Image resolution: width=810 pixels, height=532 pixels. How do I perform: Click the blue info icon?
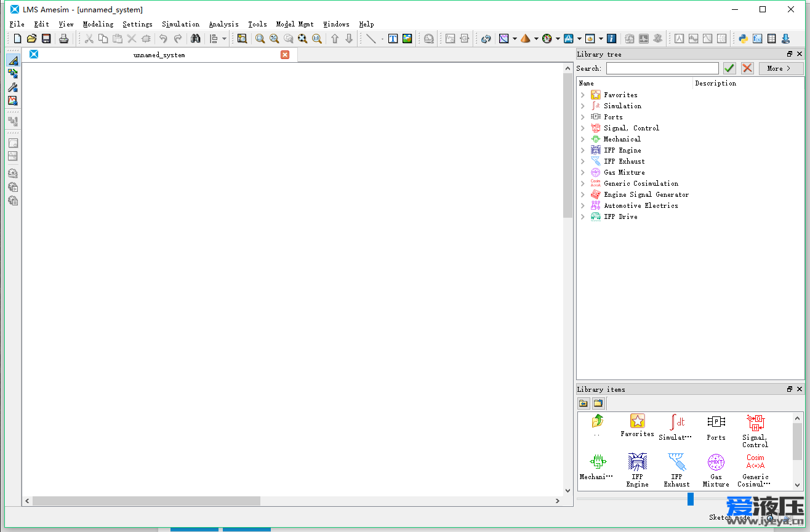(x=611, y=39)
